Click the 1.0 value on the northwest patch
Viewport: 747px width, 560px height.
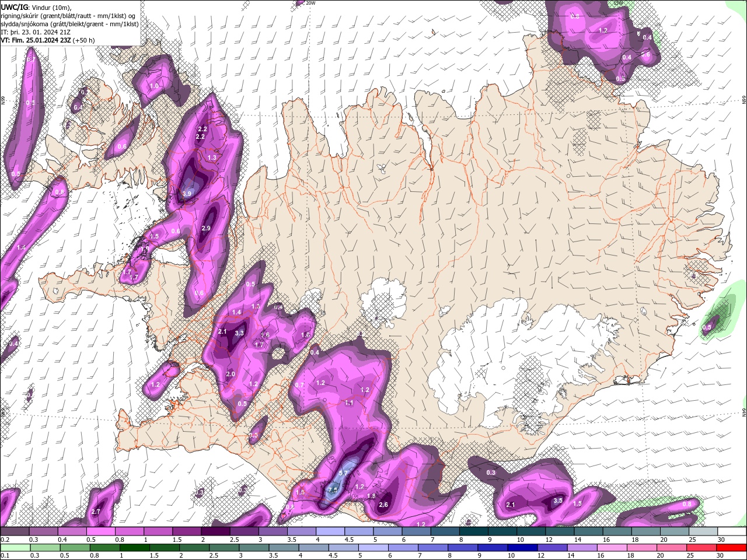pos(154,86)
